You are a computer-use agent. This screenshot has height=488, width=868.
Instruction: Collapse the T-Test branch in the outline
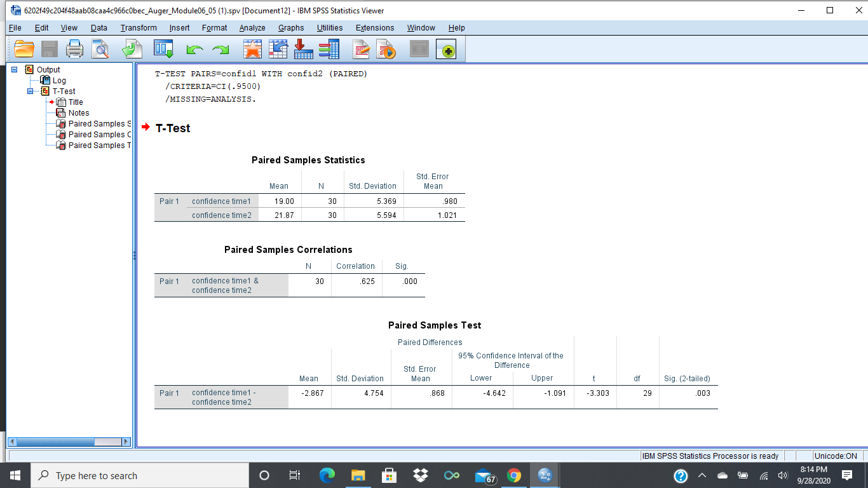[x=29, y=91]
